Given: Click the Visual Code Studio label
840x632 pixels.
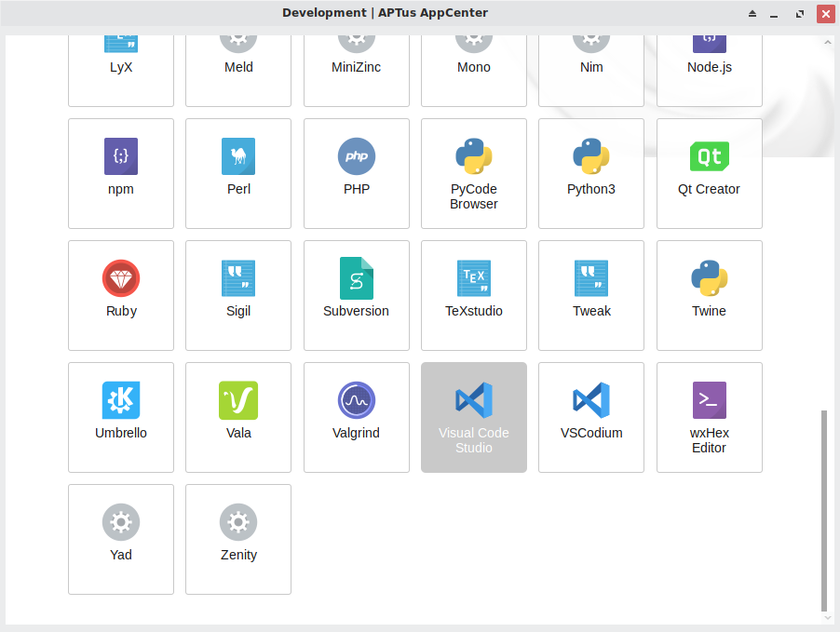Looking at the screenshot, I should tap(474, 440).
